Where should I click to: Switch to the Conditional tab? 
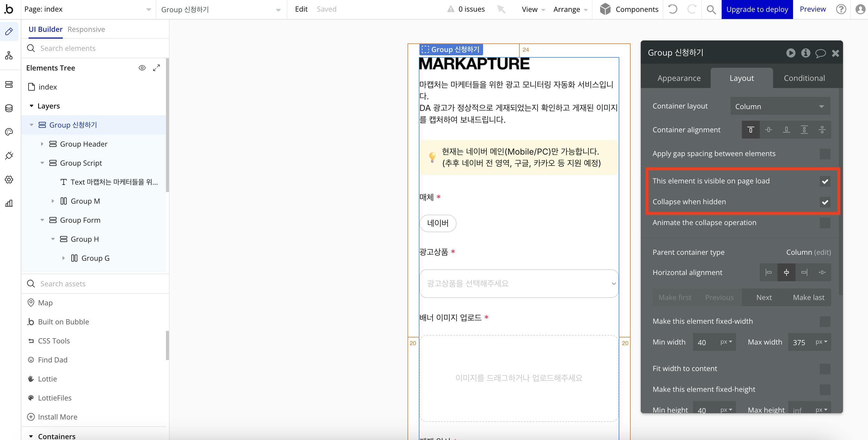click(804, 78)
